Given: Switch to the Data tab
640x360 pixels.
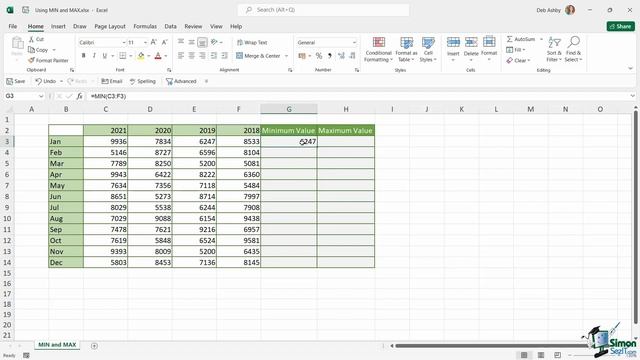Looking at the screenshot, I should click(x=171, y=26).
